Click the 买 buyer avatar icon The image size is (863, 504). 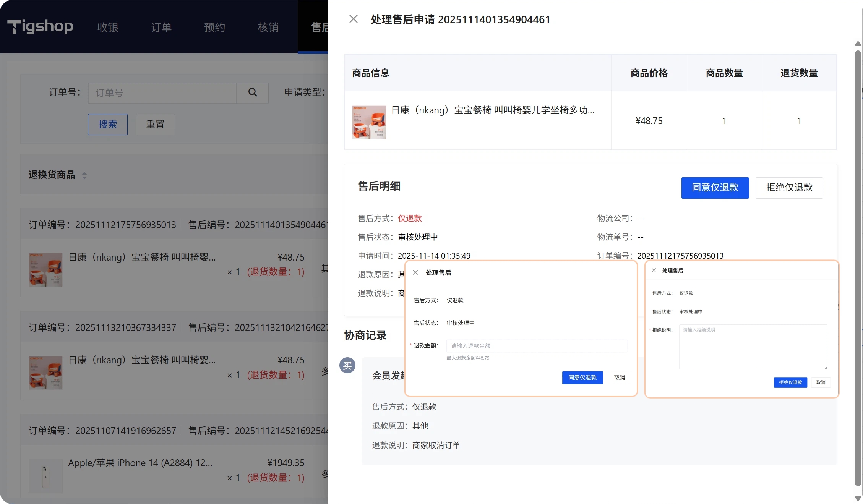(347, 366)
